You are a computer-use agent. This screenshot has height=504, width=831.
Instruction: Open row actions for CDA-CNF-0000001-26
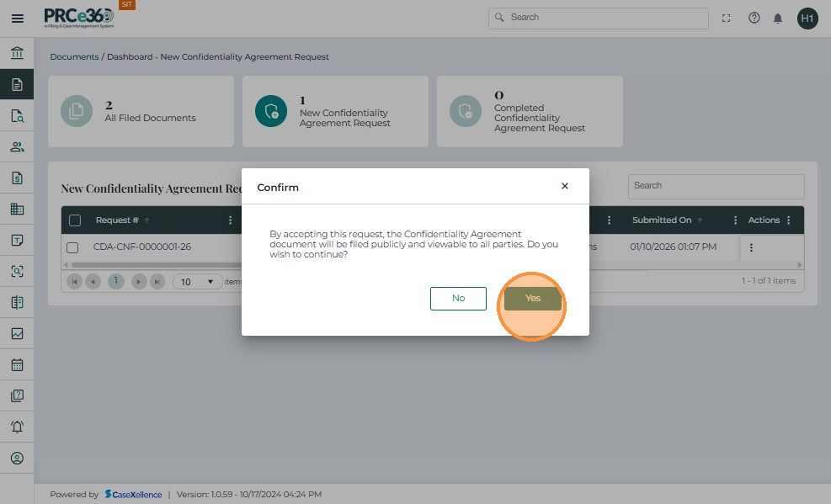pos(751,247)
